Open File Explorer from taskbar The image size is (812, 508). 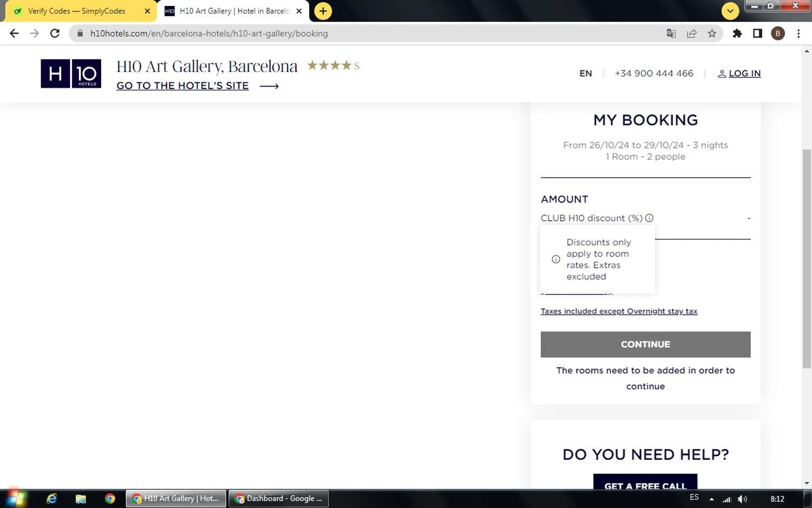(81, 499)
